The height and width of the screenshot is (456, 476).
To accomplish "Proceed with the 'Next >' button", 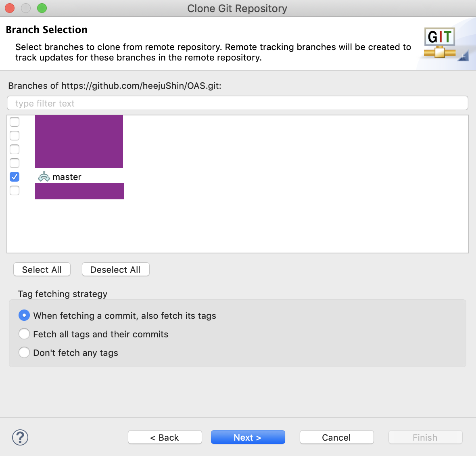I will [248, 437].
